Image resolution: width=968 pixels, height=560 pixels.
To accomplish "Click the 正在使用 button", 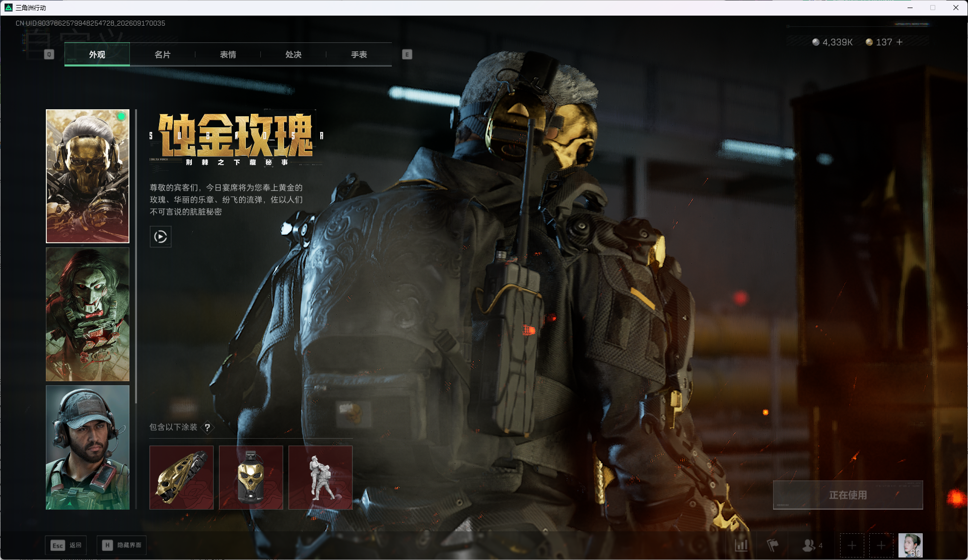I will click(848, 495).
